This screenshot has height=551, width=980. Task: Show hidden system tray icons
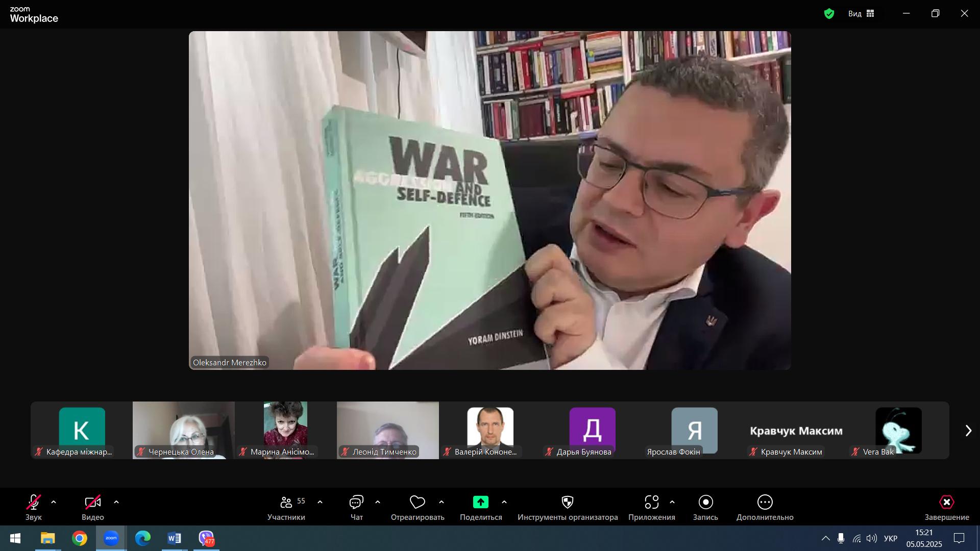pos(825,538)
